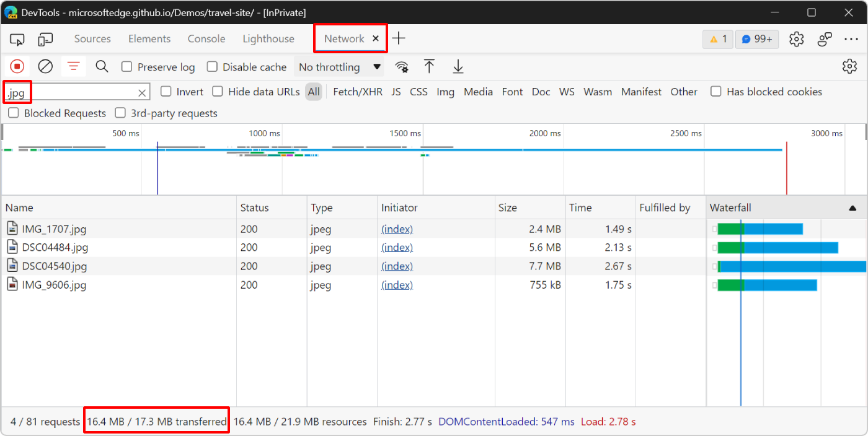The height and width of the screenshot is (436, 868).
Task: Clear the network request log
Action: 45,66
